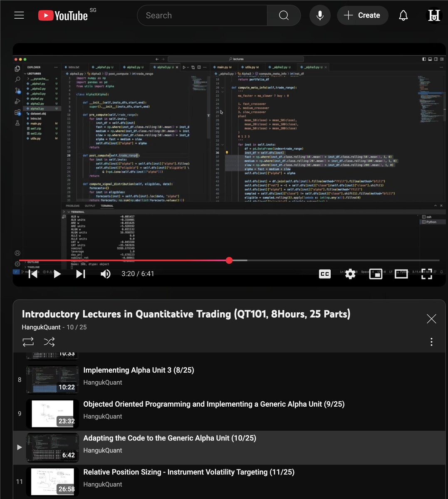
Task: Open the YouTube hamburger guide menu
Action: pyautogui.click(x=19, y=15)
